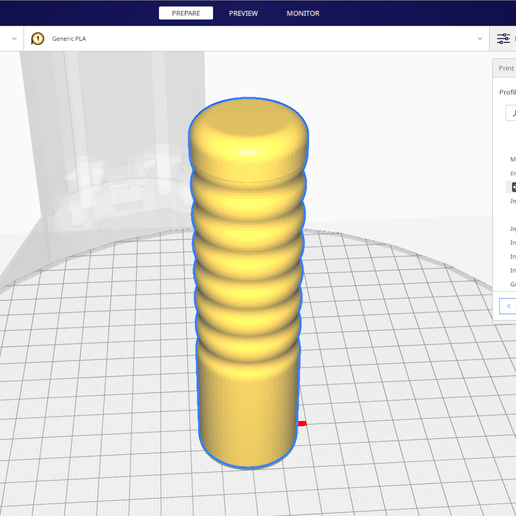Click the settings search field
Screen dimensions: 516x516
(x=511, y=113)
